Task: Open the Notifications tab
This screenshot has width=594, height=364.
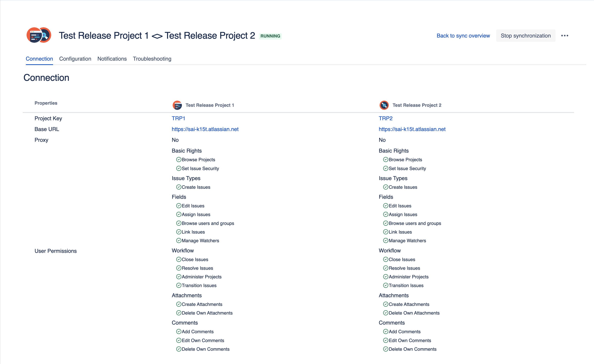Action: click(112, 59)
